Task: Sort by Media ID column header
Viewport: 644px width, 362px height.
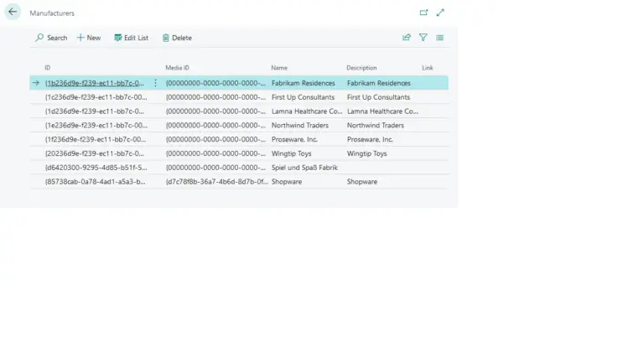Action: point(178,68)
